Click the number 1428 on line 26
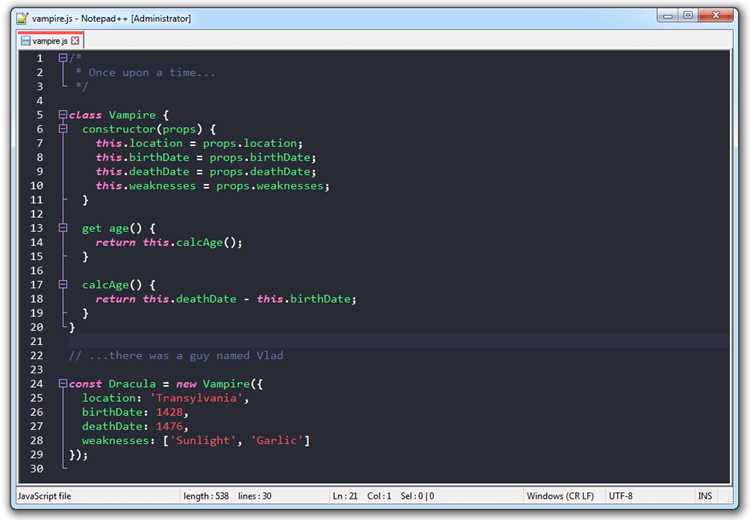The image size is (750, 520). (x=169, y=412)
